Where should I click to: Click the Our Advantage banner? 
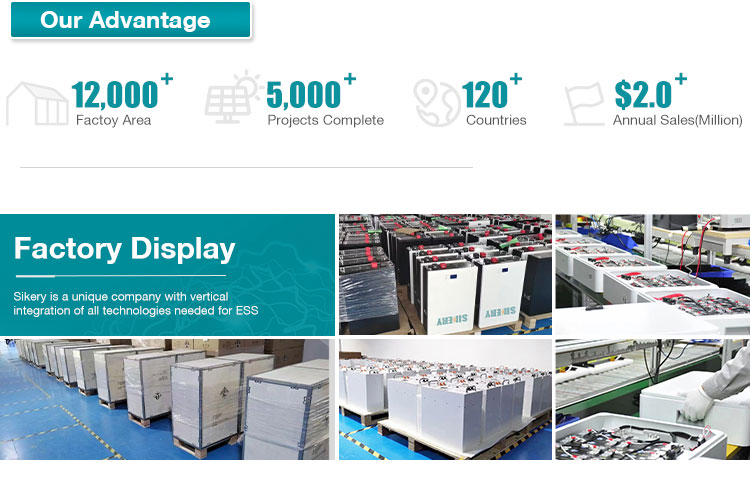coord(131,20)
